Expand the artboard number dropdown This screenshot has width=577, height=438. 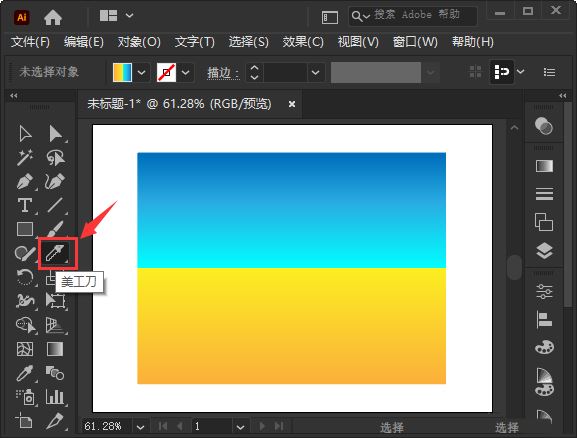240,427
